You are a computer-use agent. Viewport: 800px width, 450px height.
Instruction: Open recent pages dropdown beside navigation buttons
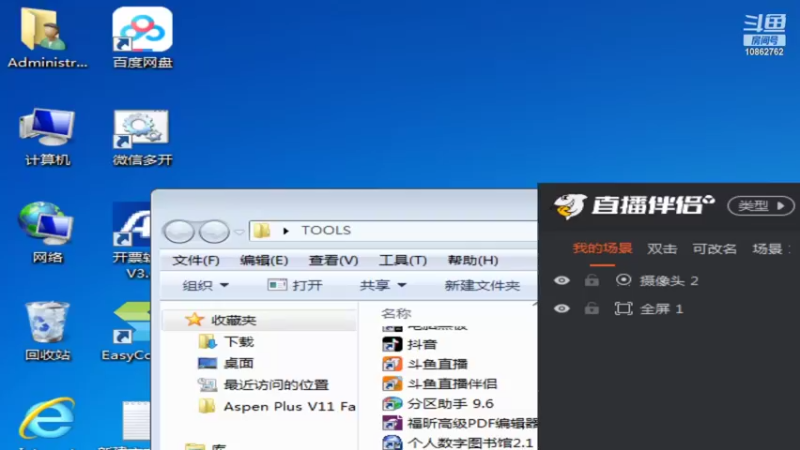click(239, 232)
